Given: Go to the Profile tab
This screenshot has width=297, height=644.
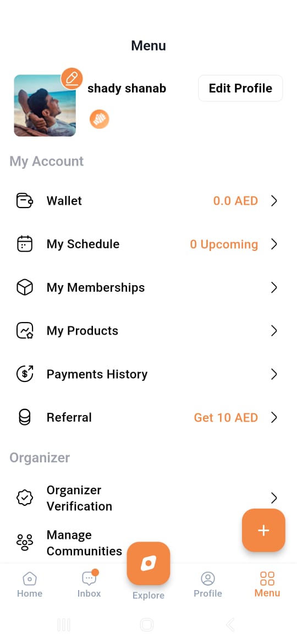Looking at the screenshot, I should point(207,585).
